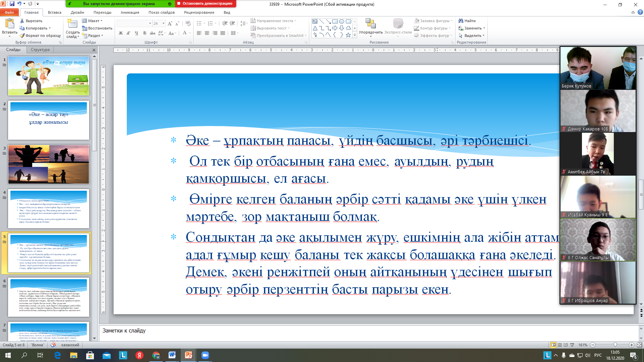644x362 pixels.
Task: Click the zoom slider handle in the status bar
Action: coord(615,345)
